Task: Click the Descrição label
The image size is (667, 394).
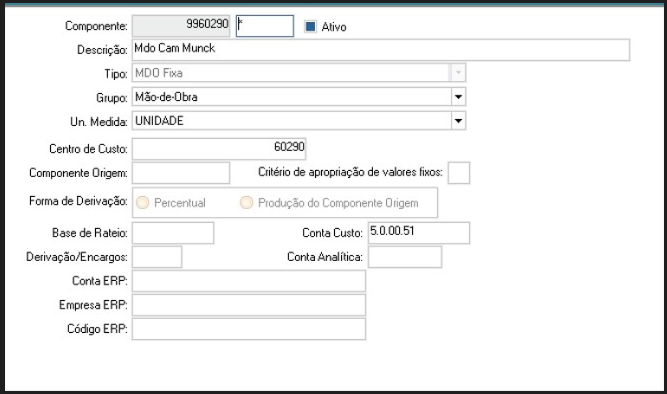Action: point(102,50)
